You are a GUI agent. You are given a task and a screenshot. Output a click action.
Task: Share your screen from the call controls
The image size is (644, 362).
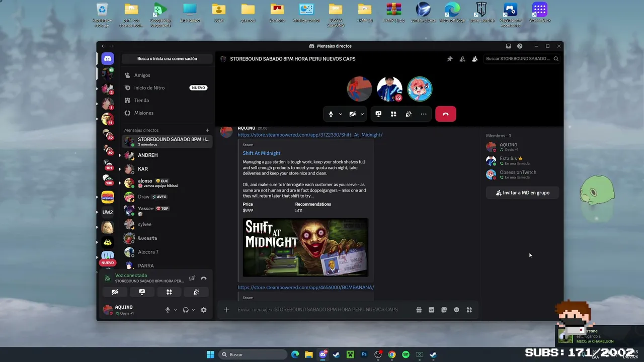click(378, 114)
